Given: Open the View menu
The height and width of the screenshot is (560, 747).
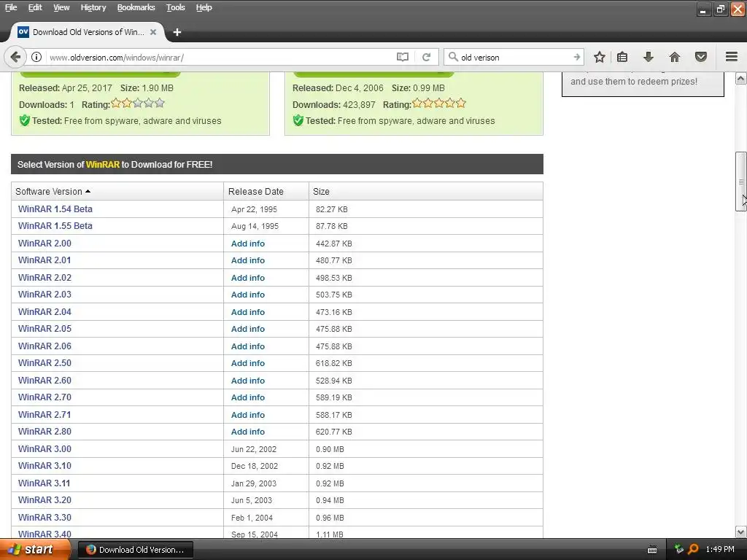Looking at the screenshot, I should 61,7.
